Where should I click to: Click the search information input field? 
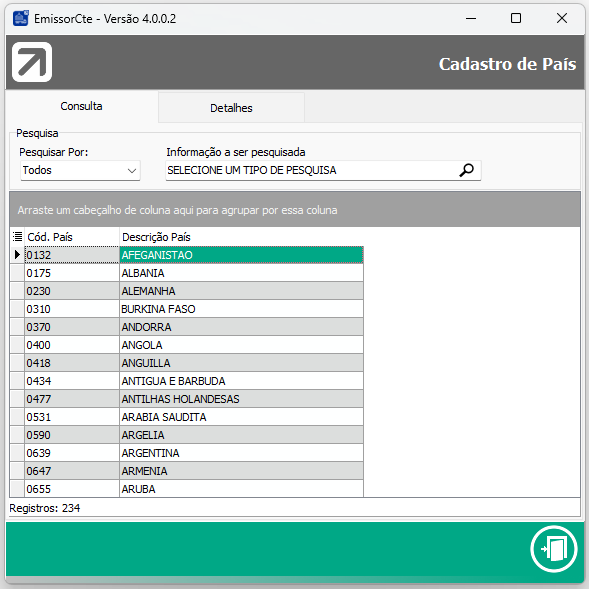[311, 171]
